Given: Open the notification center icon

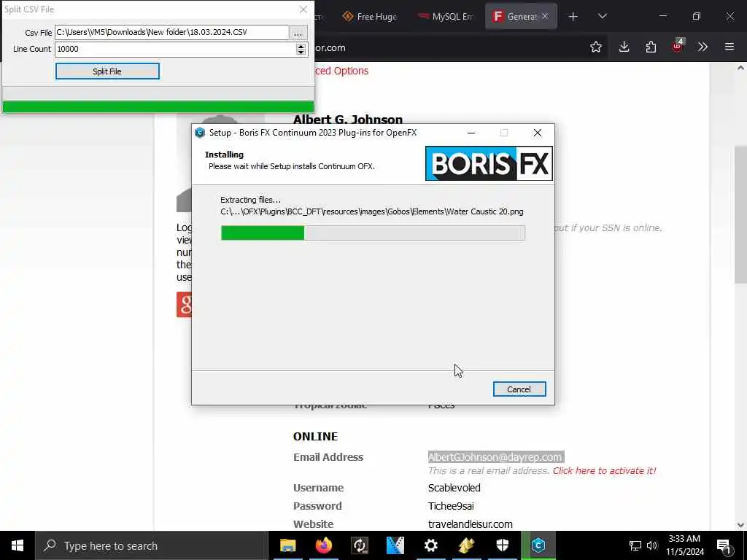Looking at the screenshot, I should [x=724, y=546].
